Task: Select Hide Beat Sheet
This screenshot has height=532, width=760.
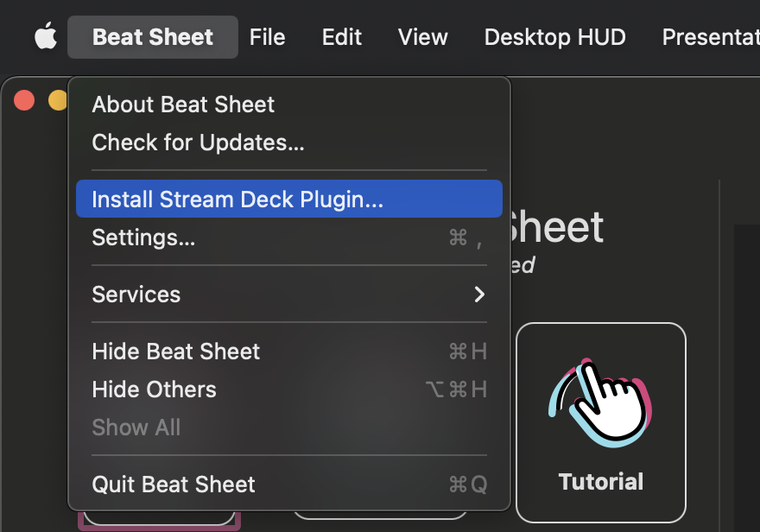Action: (x=176, y=351)
